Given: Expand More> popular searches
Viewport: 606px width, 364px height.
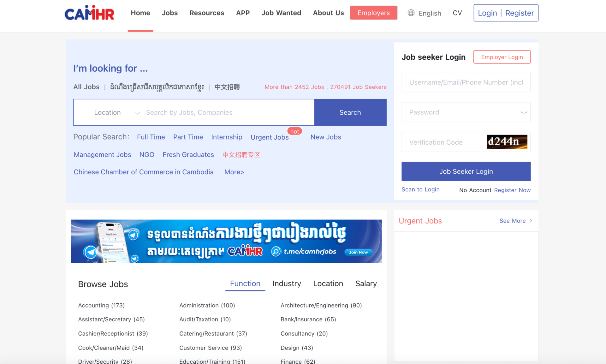Looking at the screenshot, I should coord(234,172).
